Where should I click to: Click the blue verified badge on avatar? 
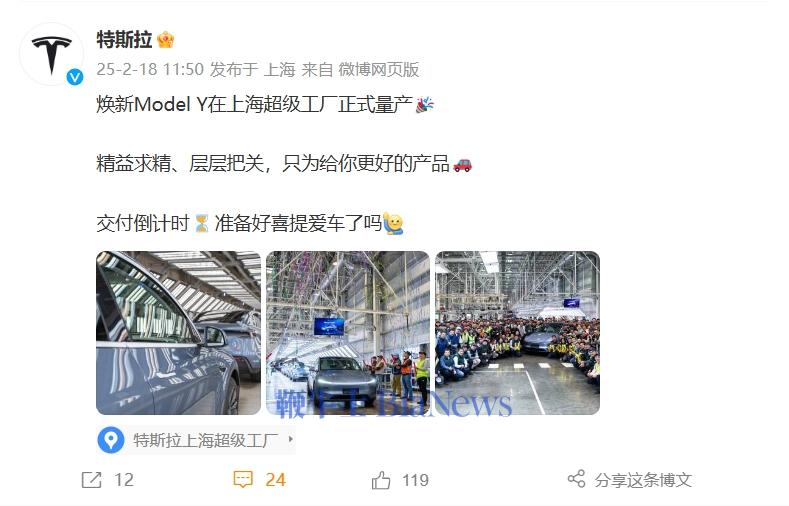coord(75,77)
